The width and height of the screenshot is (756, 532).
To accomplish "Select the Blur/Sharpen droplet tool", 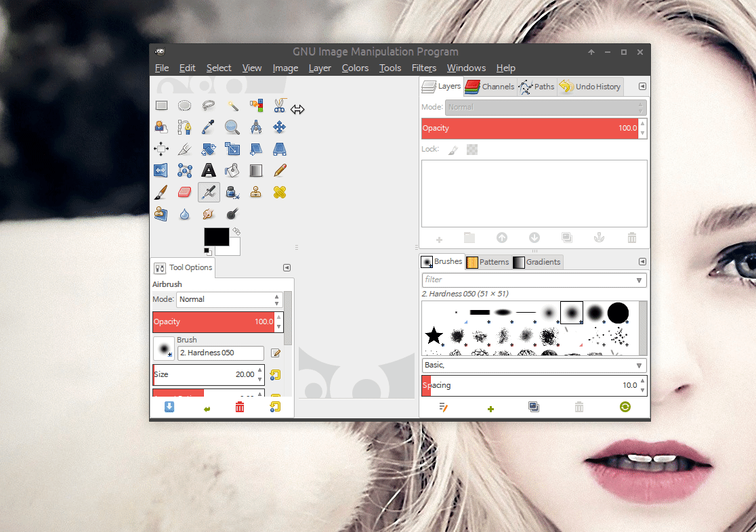I will [185, 214].
